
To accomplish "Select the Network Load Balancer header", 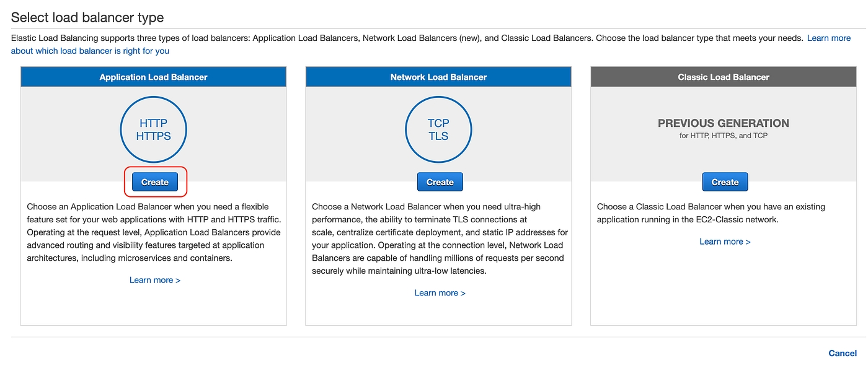I will pos(438,77).
